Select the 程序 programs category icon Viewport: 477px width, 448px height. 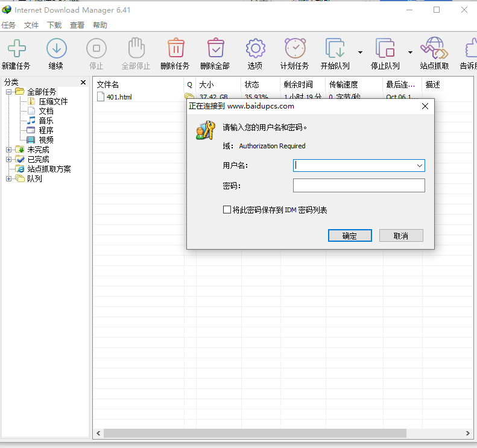point(31,130)
